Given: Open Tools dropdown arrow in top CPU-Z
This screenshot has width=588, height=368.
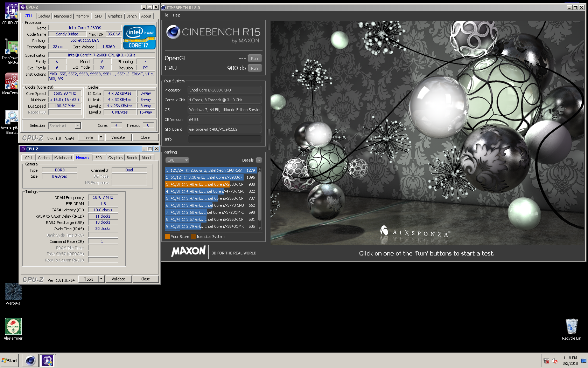Looking at the screenshot, I should tap(101, 137).
